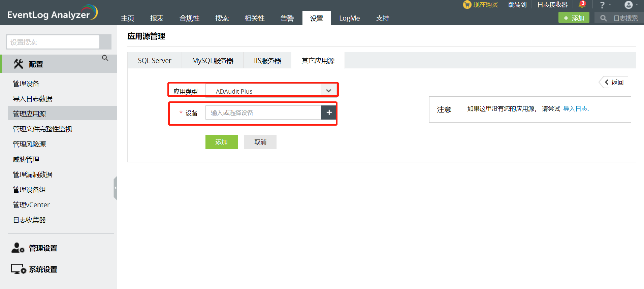Screen dimensions: 644x289
Task: Switch to the MySQL服务器 tab
Action: click(x=213, y=61)
